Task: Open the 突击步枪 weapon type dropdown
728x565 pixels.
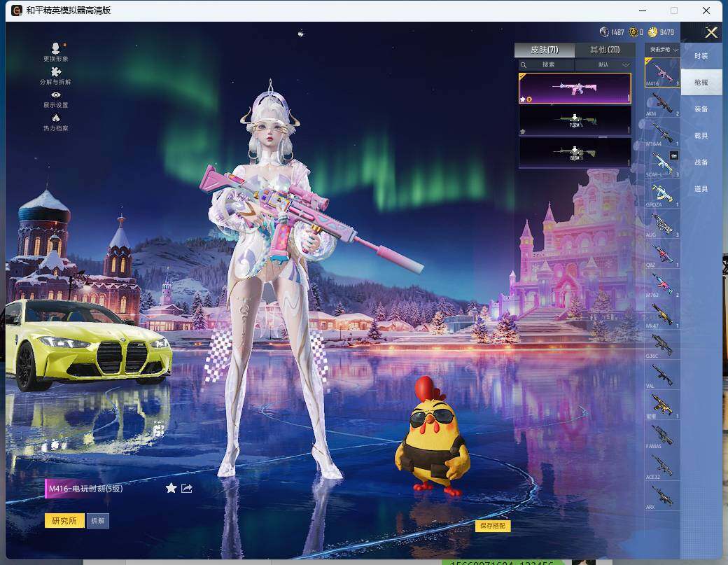Action: tap(662, 49)
